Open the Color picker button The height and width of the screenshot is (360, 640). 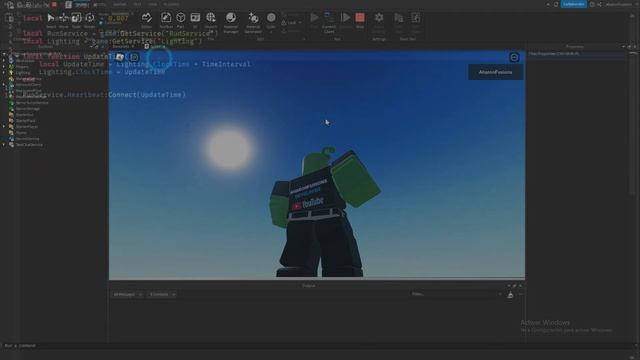tap(271, 21)
